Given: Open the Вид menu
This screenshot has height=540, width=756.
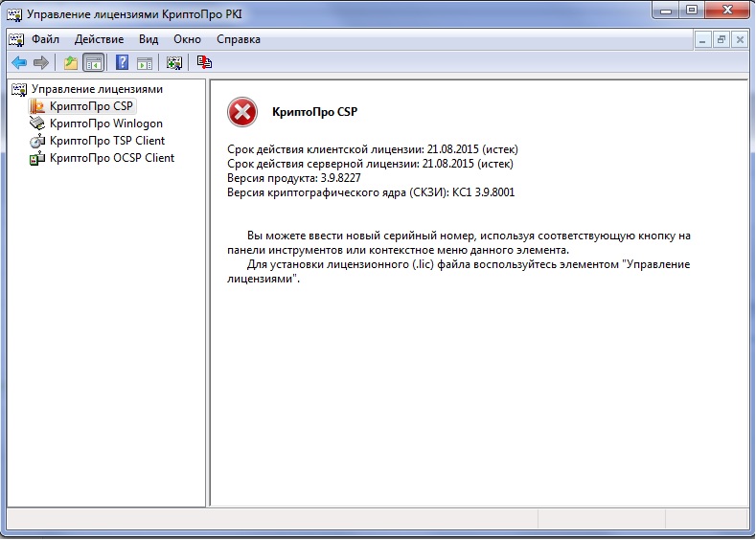Looking at the screenshot, I should 149,39.
